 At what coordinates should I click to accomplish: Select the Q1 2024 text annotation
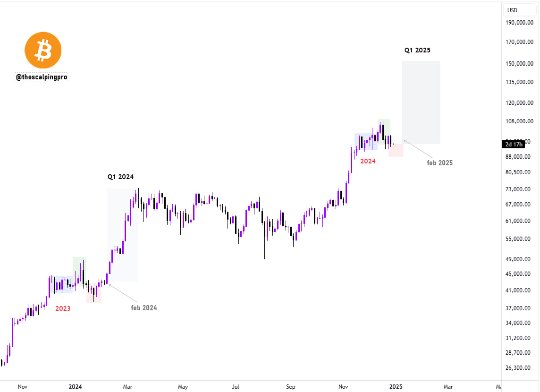tap(120, 177)
